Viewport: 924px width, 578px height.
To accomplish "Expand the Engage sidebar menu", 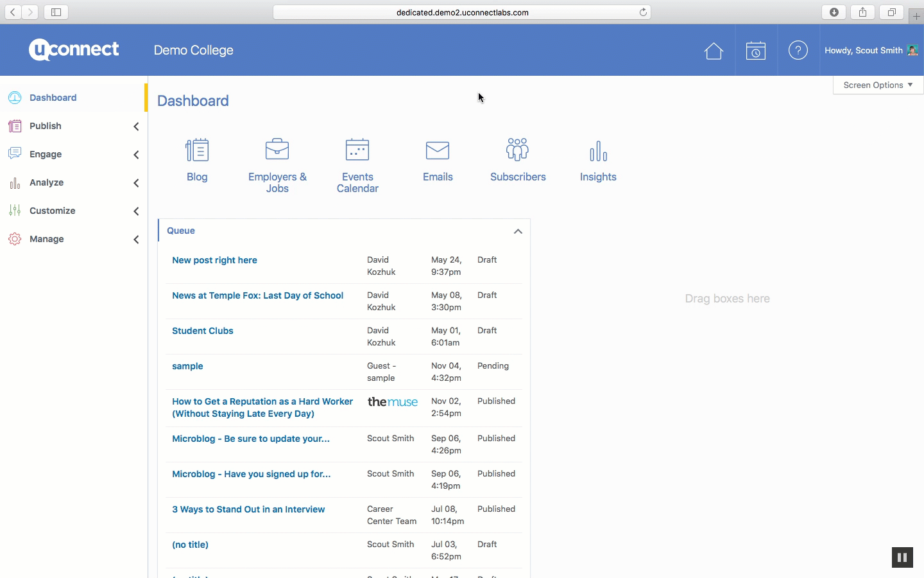I will 46,154.
